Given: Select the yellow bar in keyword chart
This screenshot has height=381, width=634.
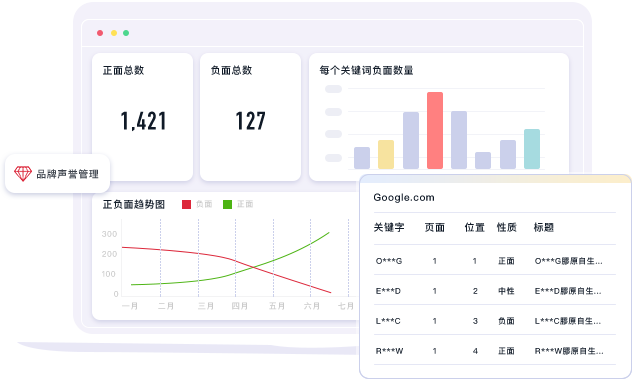Looking at the screenshot, I should pos(386,154).
